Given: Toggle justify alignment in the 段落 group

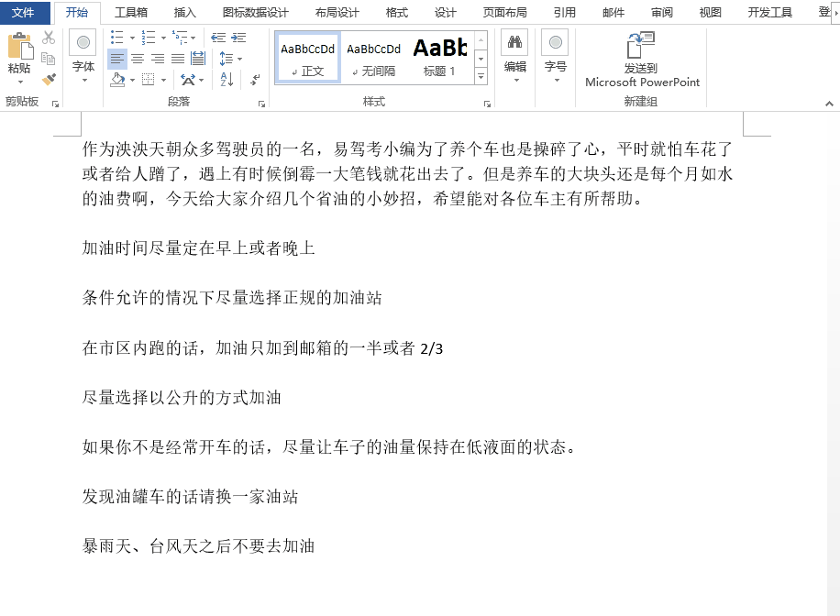Looking at the screenshot, I should (176, 57).
